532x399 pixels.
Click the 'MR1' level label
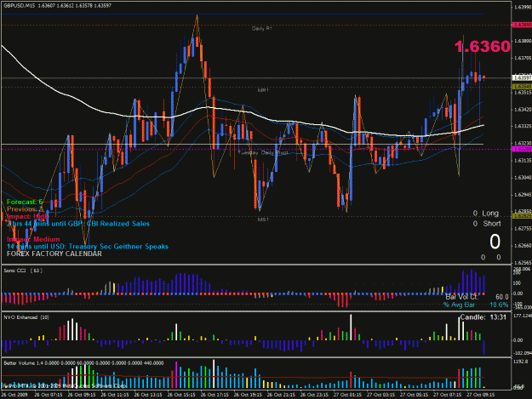(263, 90)
